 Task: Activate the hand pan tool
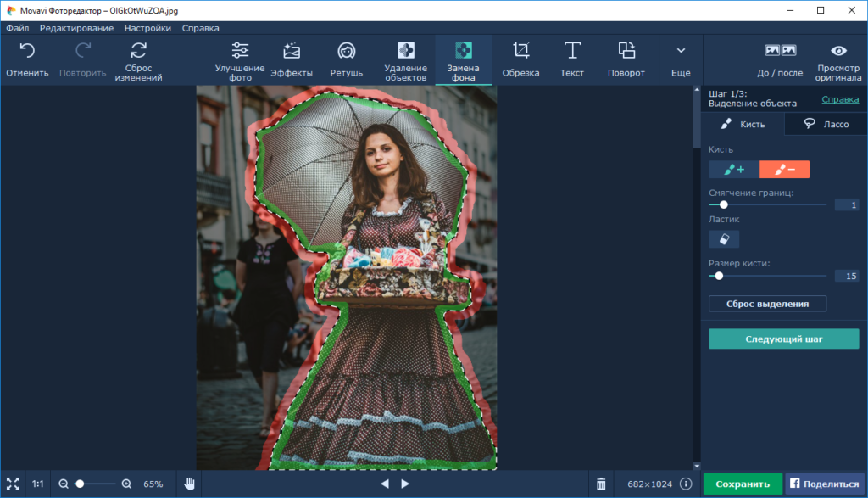click(190, 484)
